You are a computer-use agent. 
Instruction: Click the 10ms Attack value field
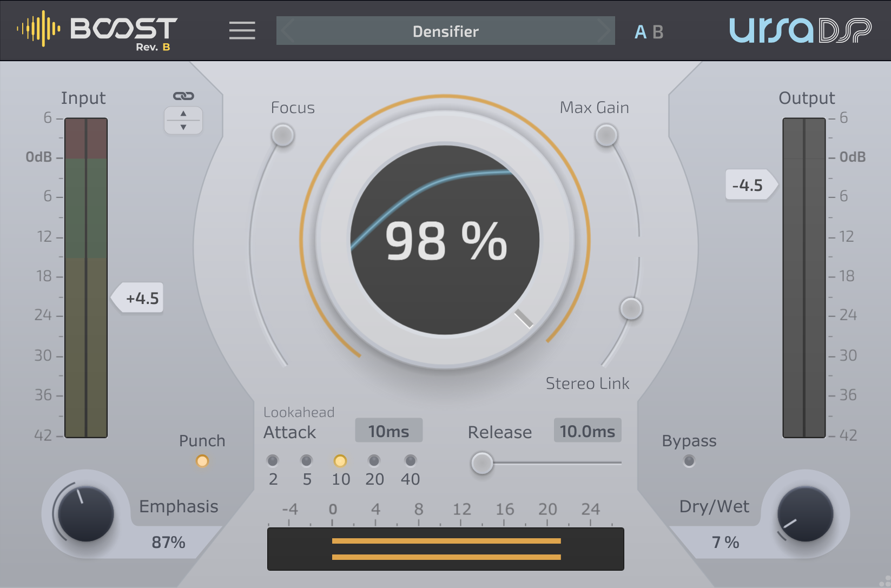tap(388, 431)
